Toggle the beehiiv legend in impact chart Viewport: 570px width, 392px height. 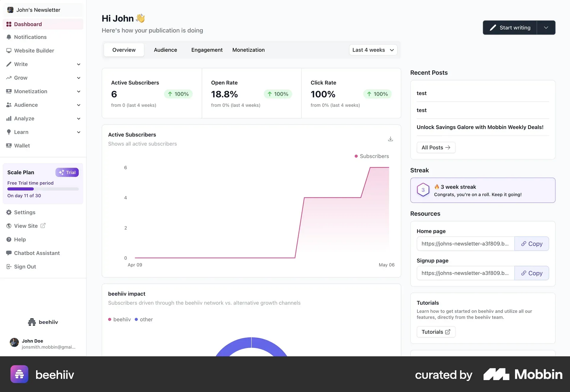click(x=119, y=319)
